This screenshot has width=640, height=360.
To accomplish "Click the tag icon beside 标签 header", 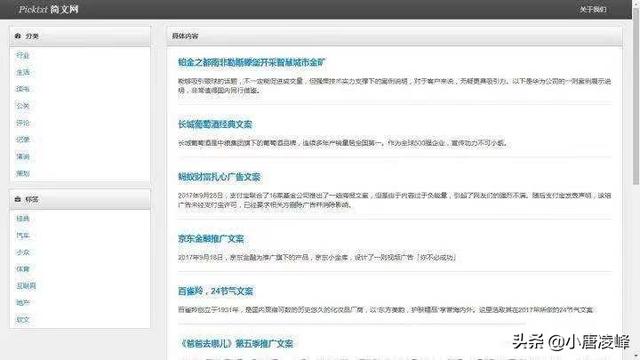I will click(x=18, y=199).
